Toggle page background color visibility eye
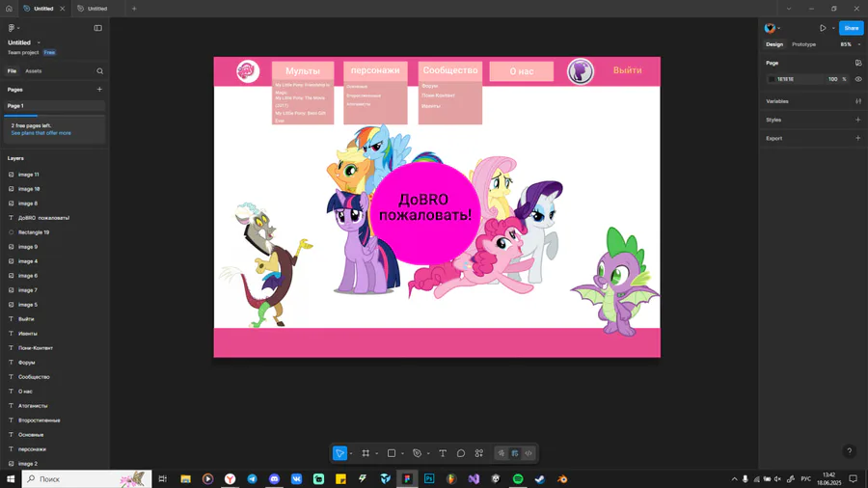868x488 pixels. tap(858, 79)
